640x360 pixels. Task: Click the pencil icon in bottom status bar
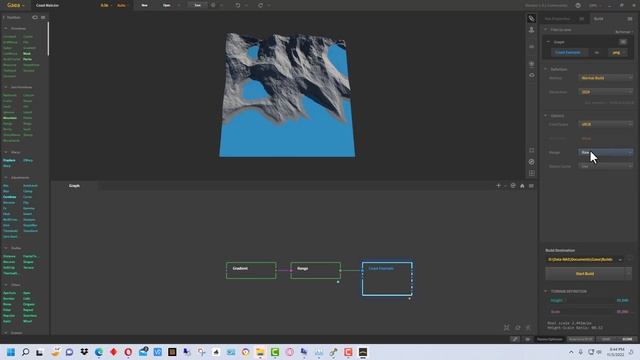click(x=515, y=339)
